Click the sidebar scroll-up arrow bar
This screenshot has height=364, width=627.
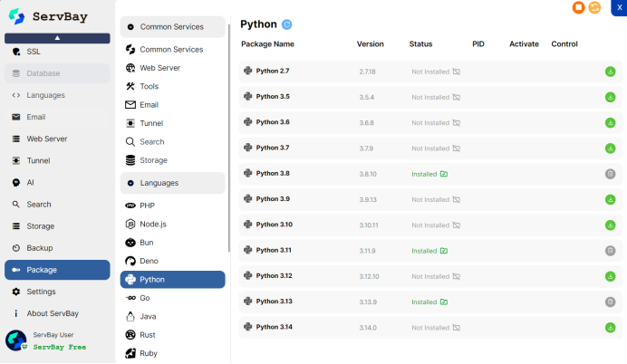tap(57, 38)
